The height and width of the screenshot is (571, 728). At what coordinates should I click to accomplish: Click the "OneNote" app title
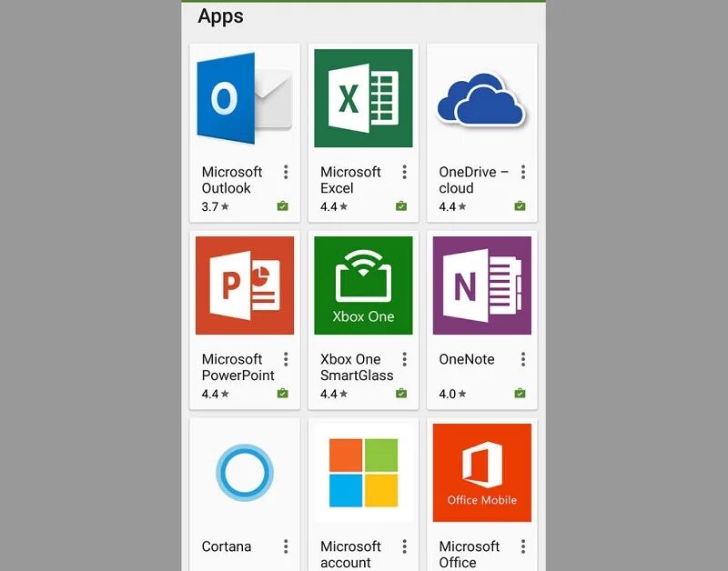click(x=467, y=359)
